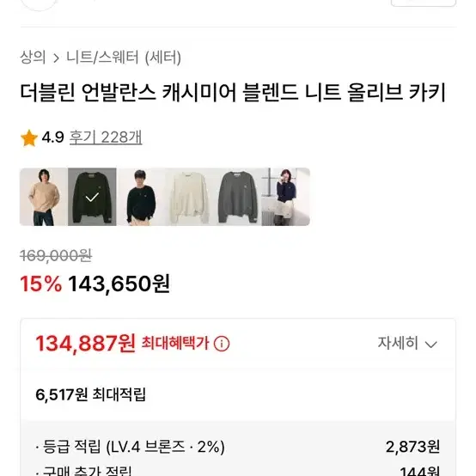The height and width of the screenshot is (476, 476).
Task: Select the cream ivory knit thumbnail
Action: tap(189, 197)
